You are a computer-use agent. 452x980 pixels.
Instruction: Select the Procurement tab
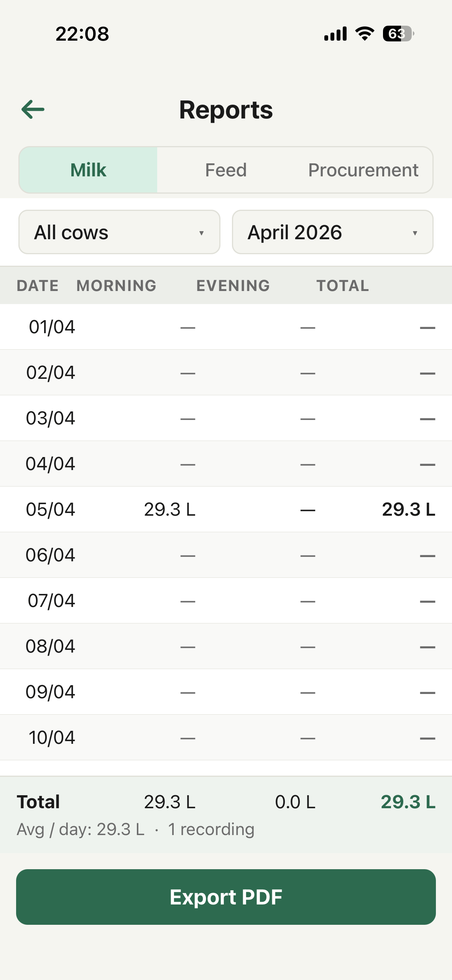(x=363, y=170)
